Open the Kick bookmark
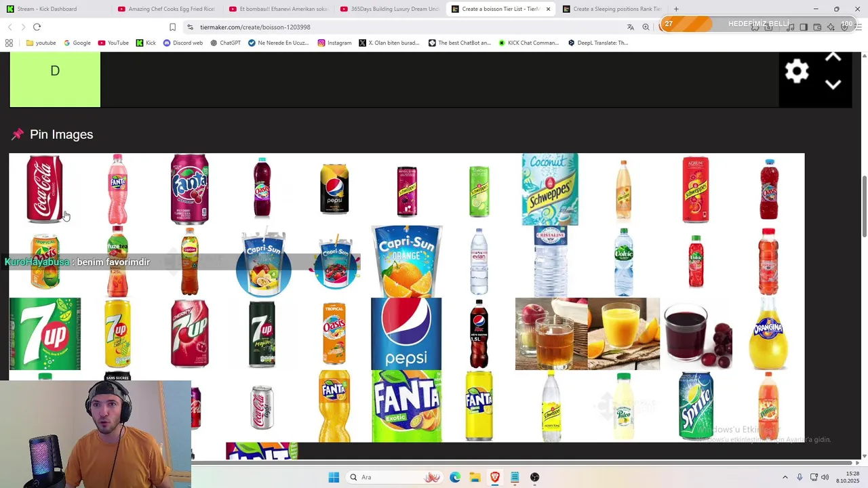 click(x=146, y=43)
